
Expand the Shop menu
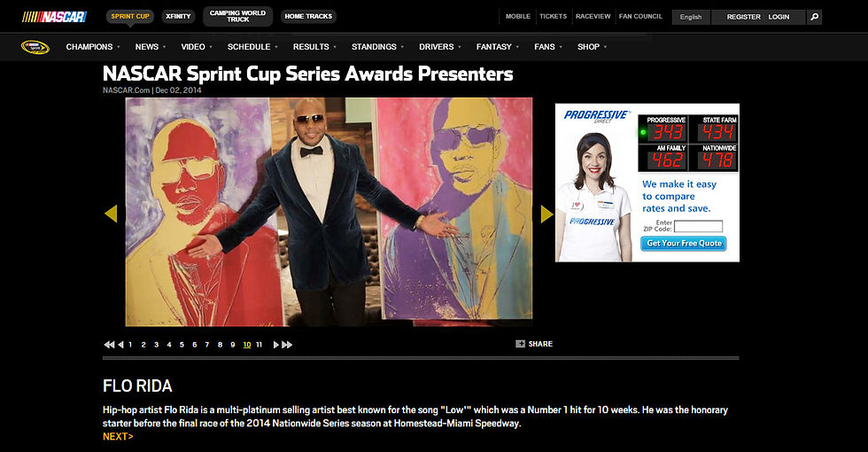(592, 47)
